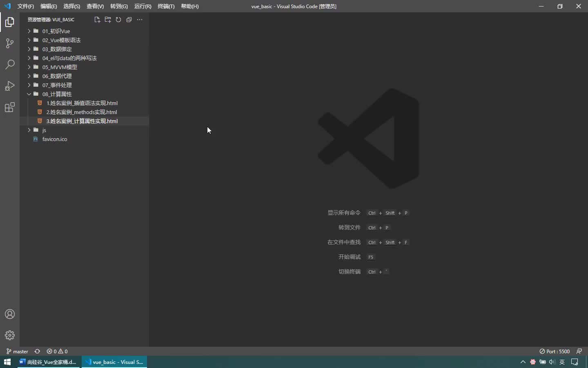The width and height of the screenshot is (588, 368).
Task: Expand the 02_Vue模板语法 folder
Action: [84, 40]
